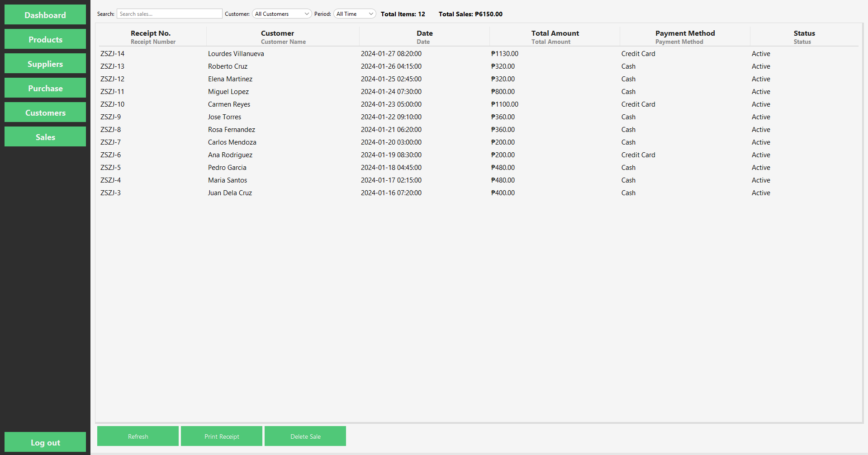Open the Customers section
The image size is (868, 455).
coord(45,113)
